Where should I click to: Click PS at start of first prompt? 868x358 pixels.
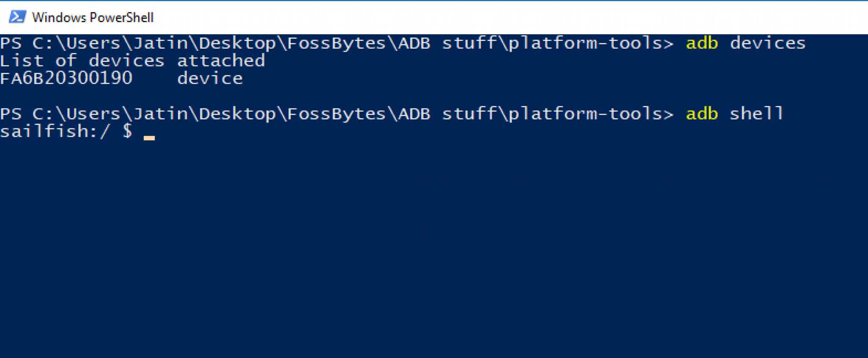pos(11,43)
